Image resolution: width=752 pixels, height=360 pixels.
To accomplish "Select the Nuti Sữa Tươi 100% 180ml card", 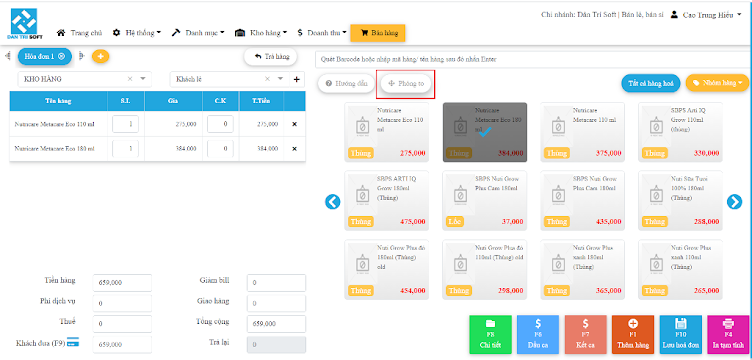I will 680,201.
